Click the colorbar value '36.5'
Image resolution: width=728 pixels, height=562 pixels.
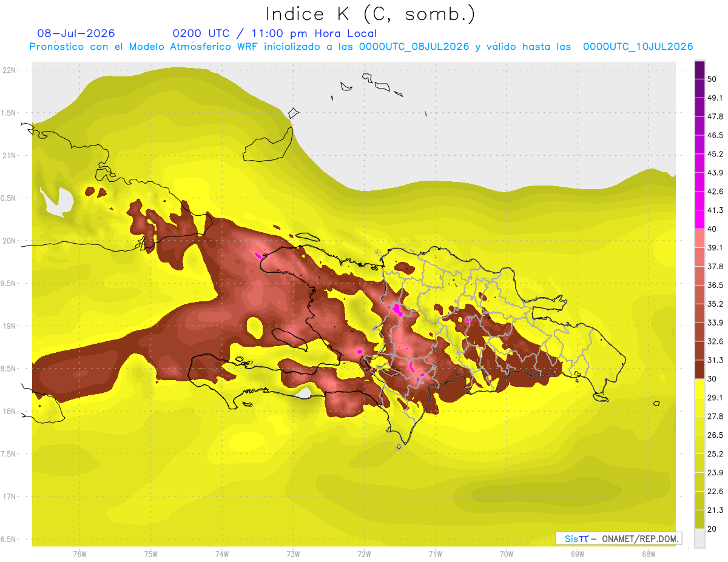tap(715, 285)
